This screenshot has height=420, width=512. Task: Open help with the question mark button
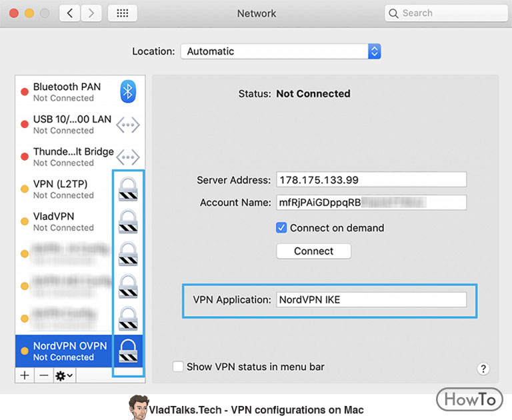point(483,369)
